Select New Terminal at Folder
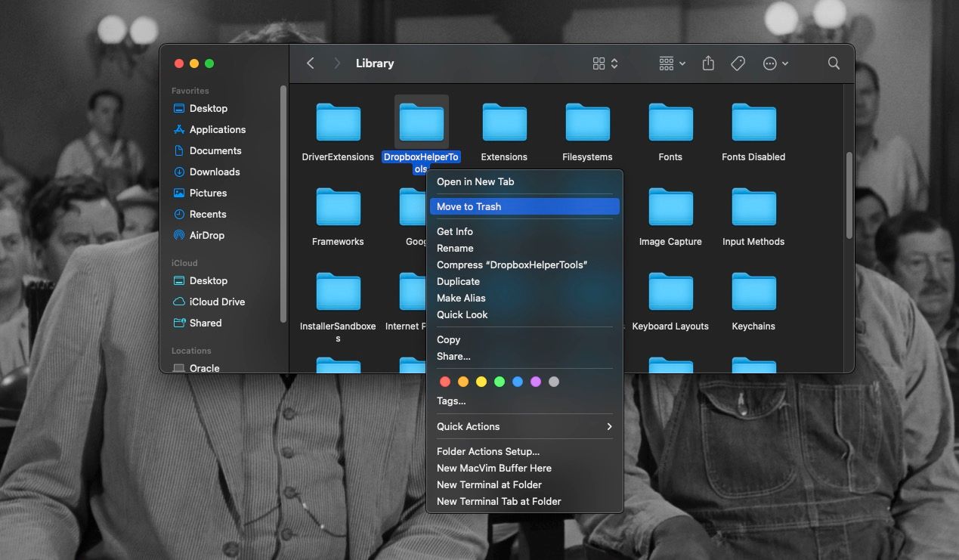The height and width of the screenshot is (560, 959). click(x=487, y=484)
